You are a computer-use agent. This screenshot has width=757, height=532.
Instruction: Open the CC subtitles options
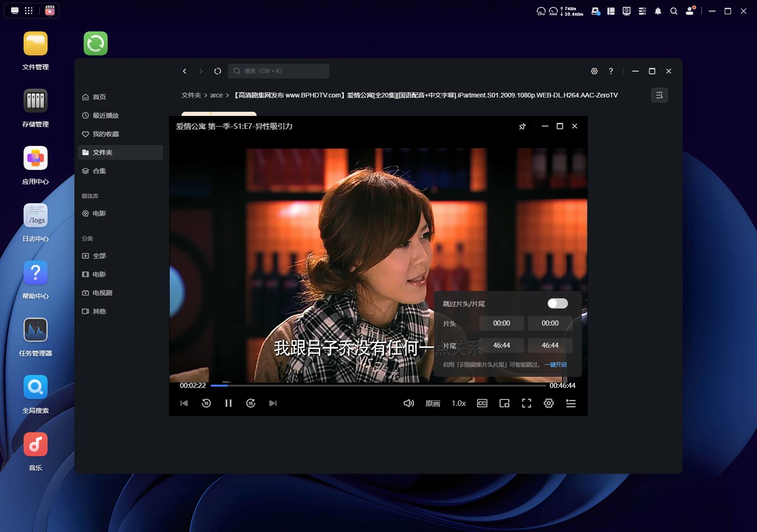[482, 403]
